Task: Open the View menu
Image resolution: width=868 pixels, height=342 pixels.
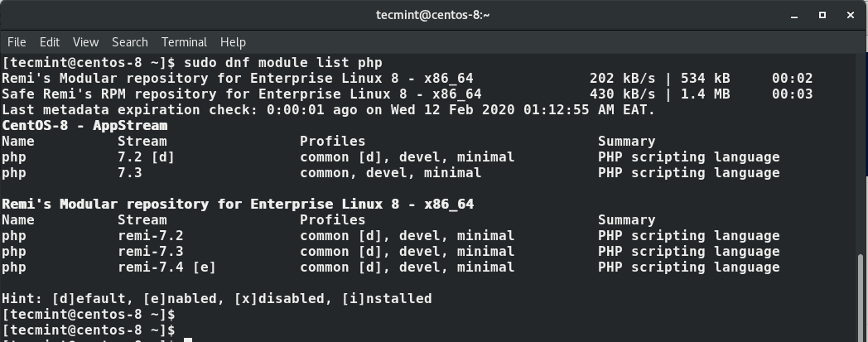Action: click(x=85, y=41)
